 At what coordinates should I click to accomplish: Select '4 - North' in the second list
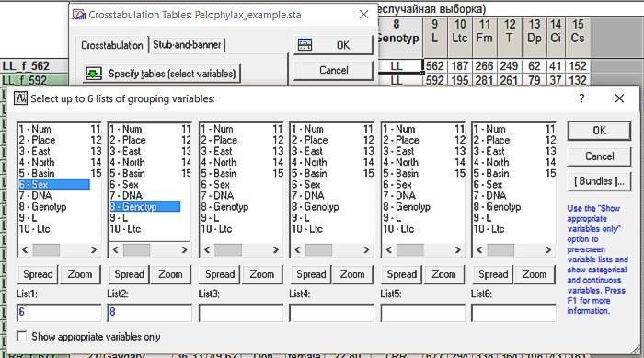tap(127, 162)
